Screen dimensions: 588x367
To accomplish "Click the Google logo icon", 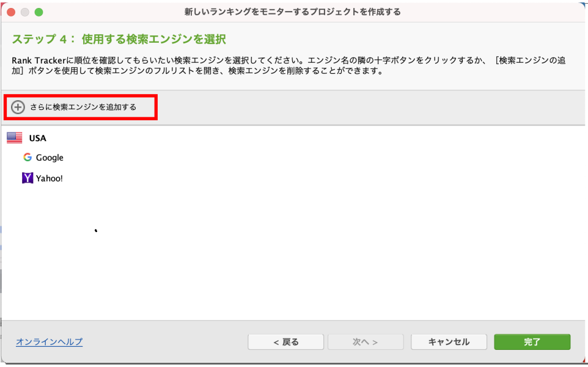I will (x=28, y=158).
